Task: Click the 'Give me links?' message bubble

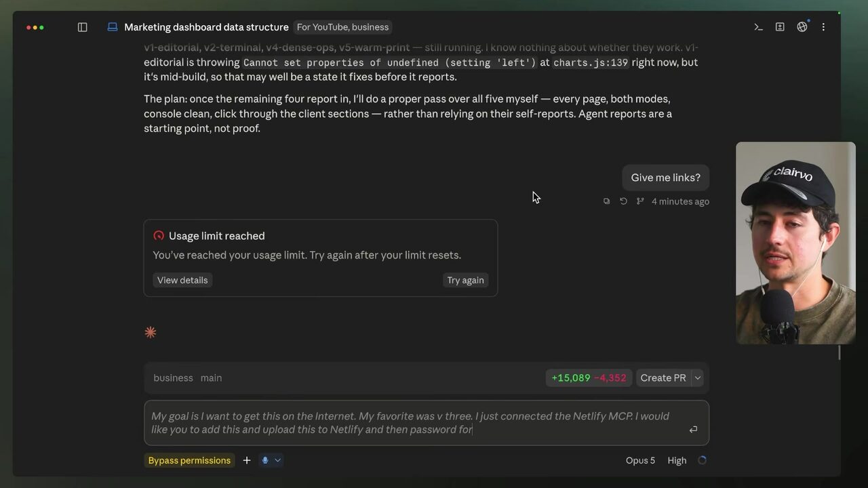Action: point(665,178)
